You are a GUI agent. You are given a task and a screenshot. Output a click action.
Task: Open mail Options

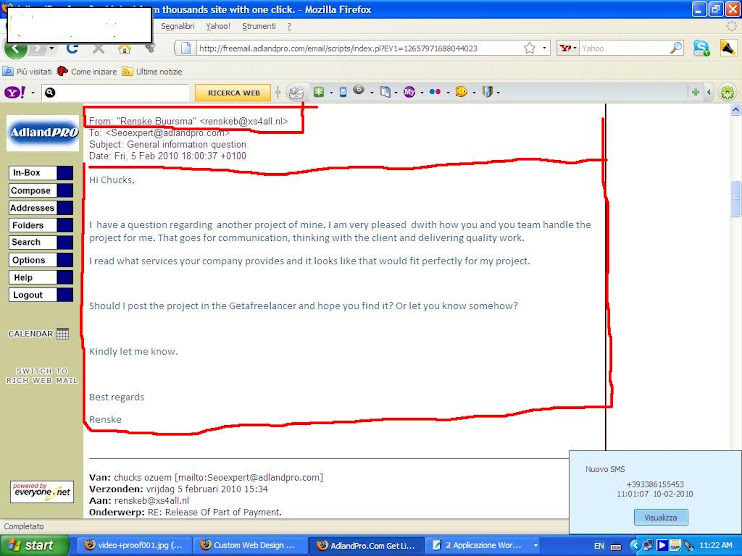coord(41,260)
